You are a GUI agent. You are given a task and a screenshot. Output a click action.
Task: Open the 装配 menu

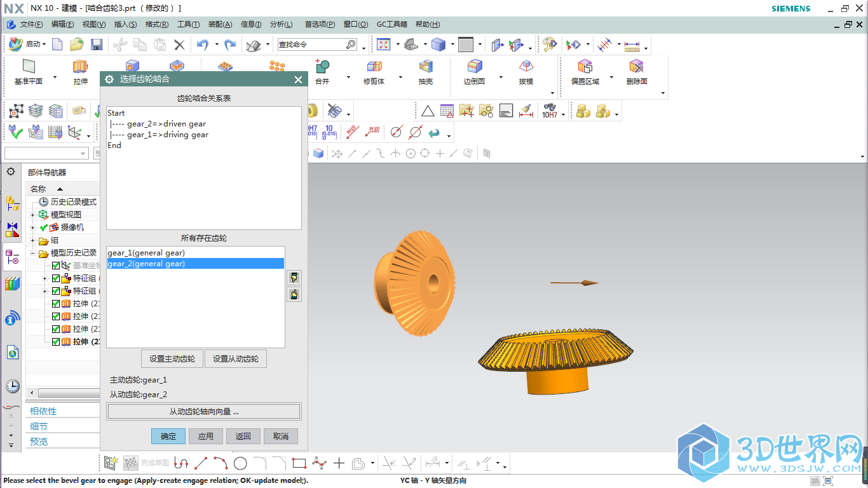pyautogui.click(x=220, y=24)
